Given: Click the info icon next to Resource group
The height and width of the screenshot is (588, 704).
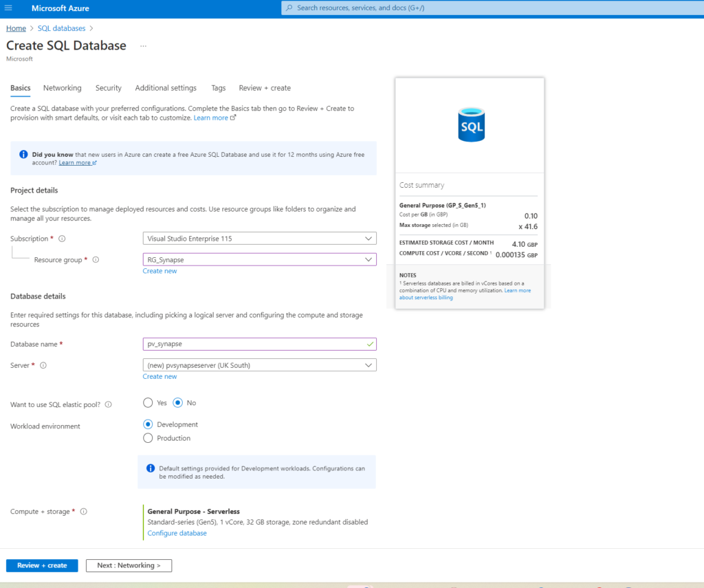Looking at the screenshot, I should tap(96, 260).
